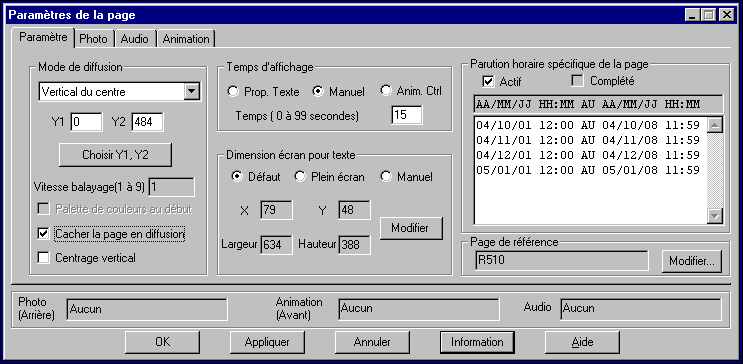
Task: Open the Mode de diffusion dropdown arrow
Action: point(191,91)
